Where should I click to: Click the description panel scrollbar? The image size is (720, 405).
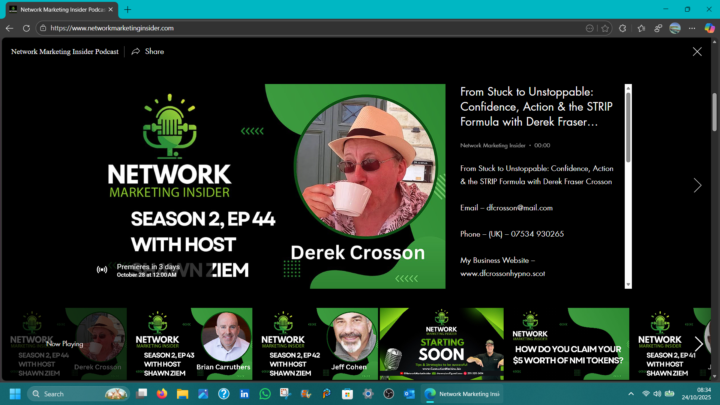coord(628,128)
